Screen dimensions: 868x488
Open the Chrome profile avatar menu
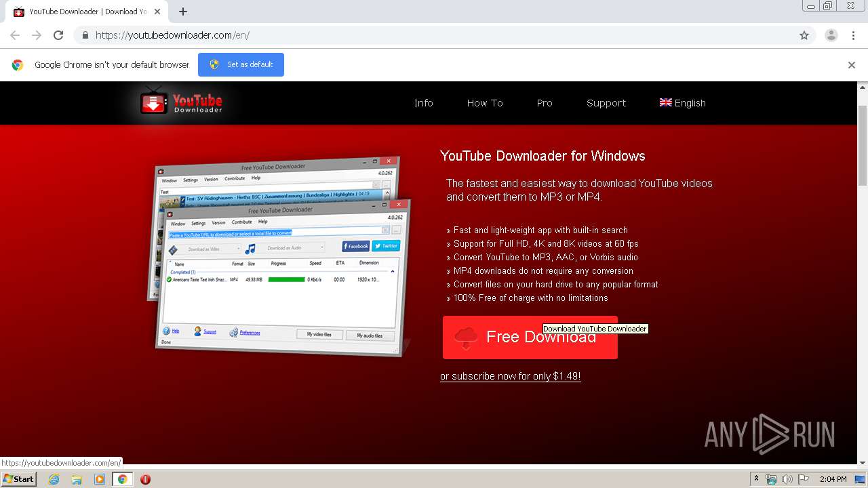pos(831,35)
